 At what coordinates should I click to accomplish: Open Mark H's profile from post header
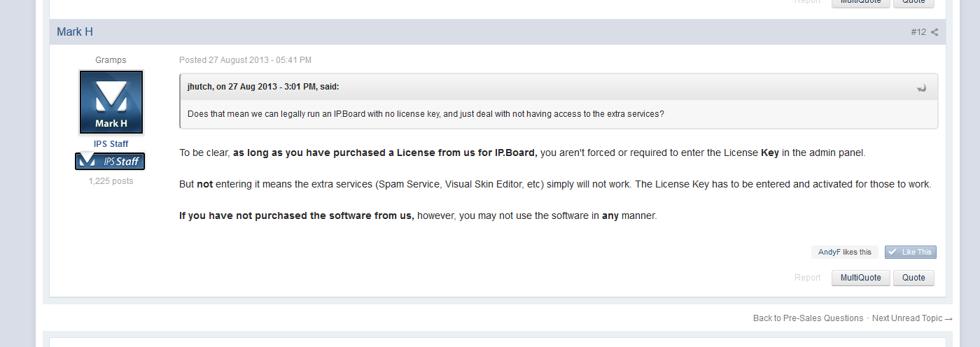tap(75, 32)
